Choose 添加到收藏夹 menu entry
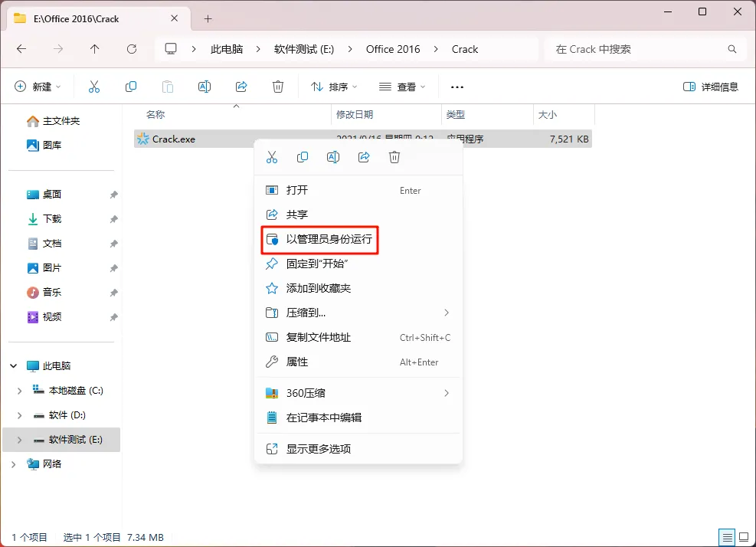The image size is (756, 547). pyautogui.click(x=358, y=289)
